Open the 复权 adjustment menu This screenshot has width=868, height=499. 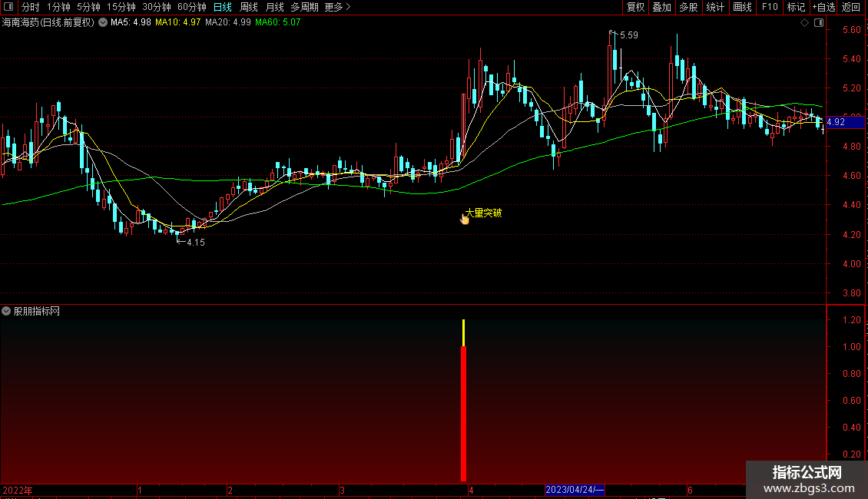(635, 7)
